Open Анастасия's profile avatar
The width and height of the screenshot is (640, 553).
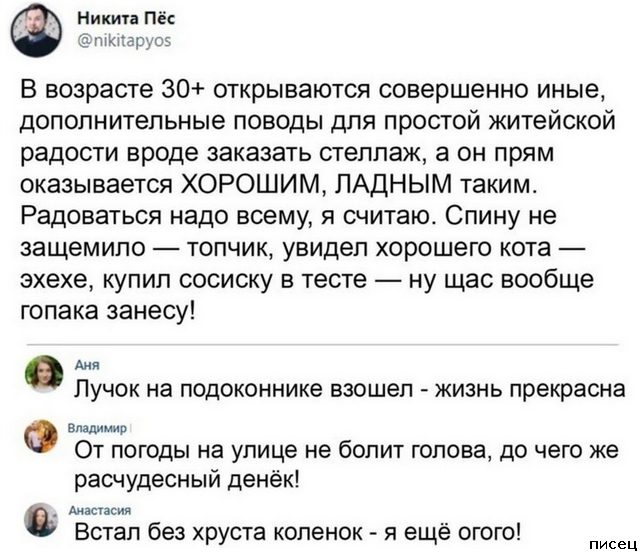click(x=42, y=519)
